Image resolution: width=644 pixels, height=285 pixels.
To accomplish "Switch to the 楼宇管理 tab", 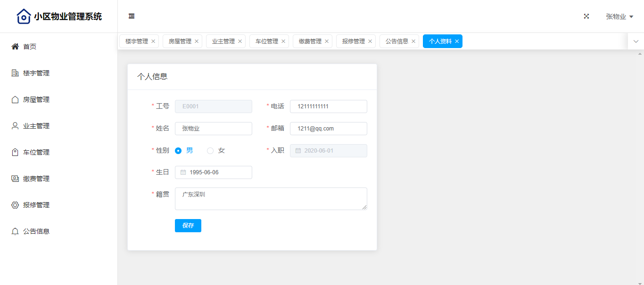I will click(x=136, y=41).
